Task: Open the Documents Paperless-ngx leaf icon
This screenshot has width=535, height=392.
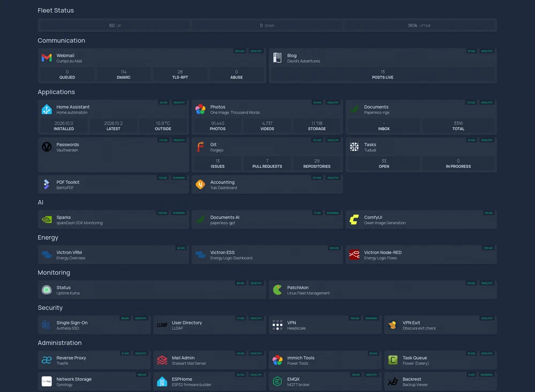Action: 354,109
